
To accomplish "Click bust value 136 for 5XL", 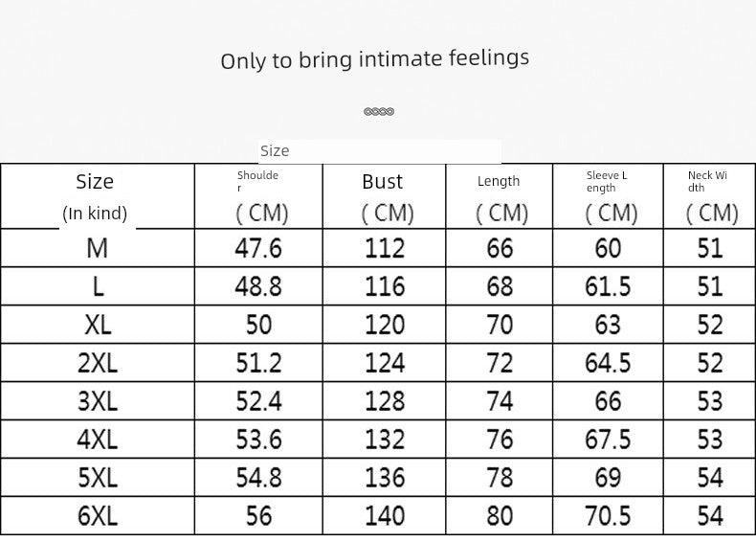I will tap(385, 478).
